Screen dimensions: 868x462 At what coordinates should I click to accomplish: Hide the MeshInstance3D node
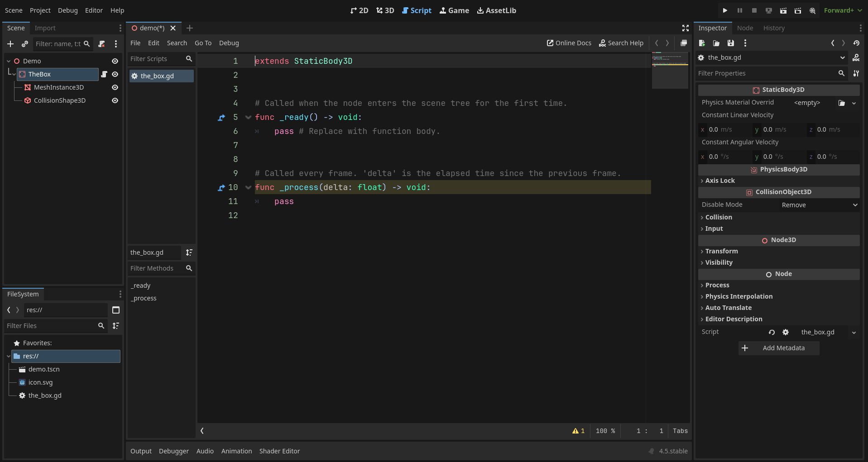click(x=115, y=87)
